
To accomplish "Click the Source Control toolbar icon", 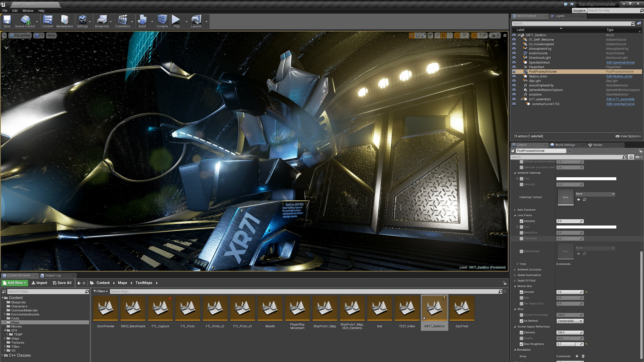I will pos(25,21).
